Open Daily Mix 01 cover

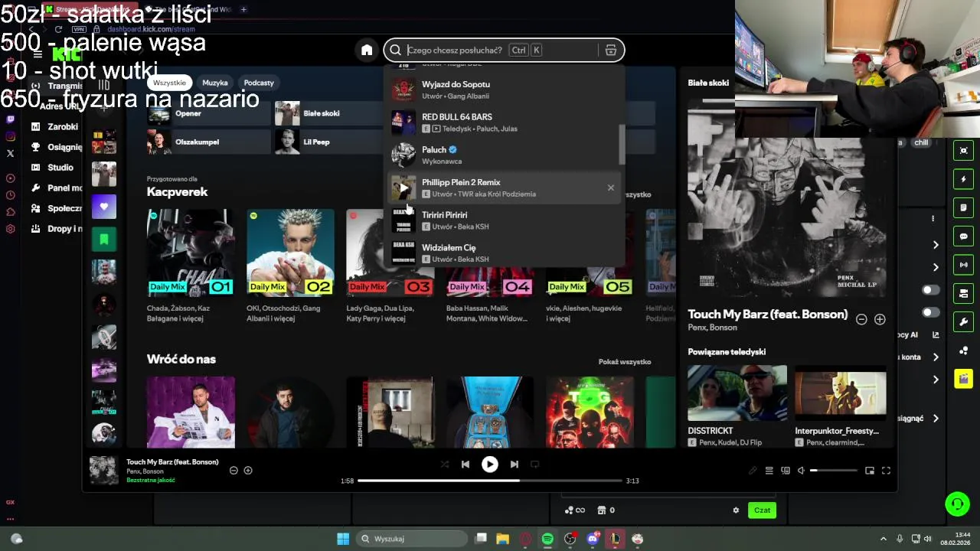[x=191, y=253]
